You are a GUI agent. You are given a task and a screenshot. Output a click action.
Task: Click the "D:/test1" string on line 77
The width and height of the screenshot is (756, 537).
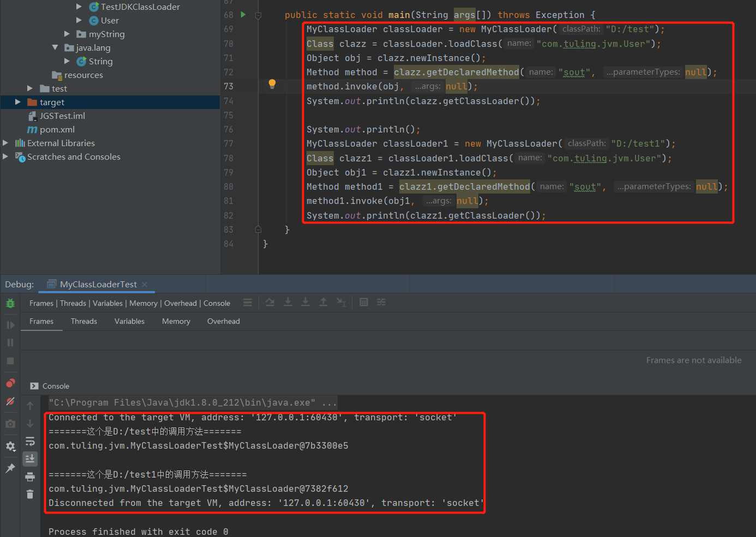[x=638, y=144]
